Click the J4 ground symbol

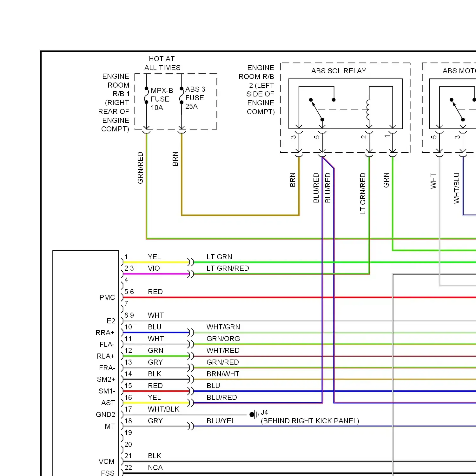tap(254, 414)
